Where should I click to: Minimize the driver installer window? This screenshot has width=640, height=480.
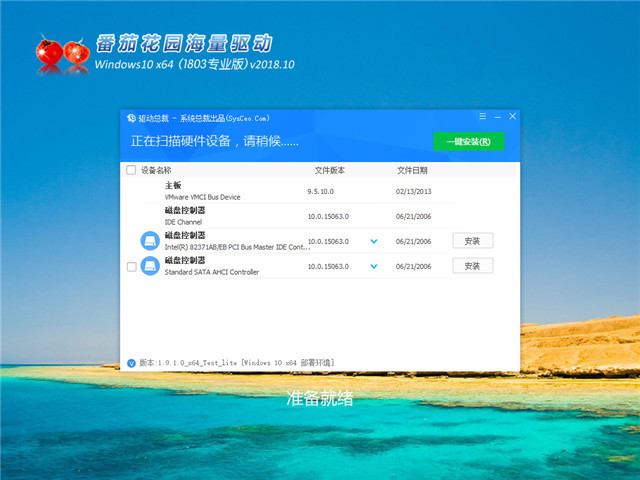point(498,117)
